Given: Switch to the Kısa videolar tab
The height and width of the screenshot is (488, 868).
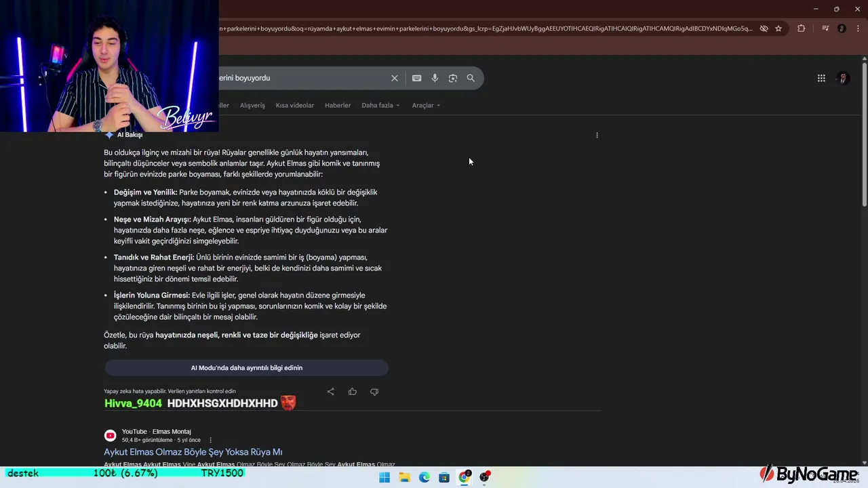Looking at the screenshot, I should coord(295,105).
